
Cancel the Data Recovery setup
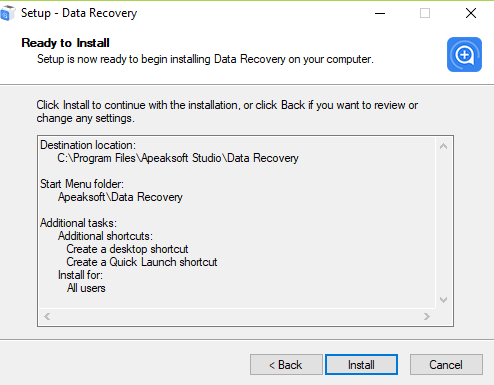446,364
